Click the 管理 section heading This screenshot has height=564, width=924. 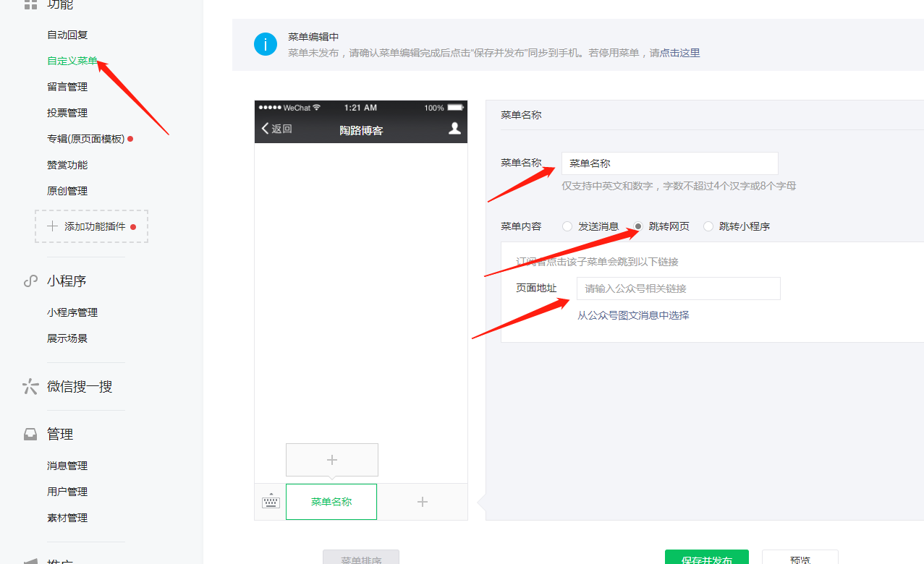coord(60,435)
